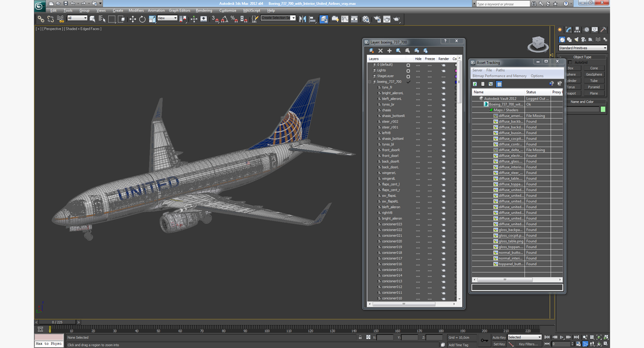
Task: Toggle Render for the tyre_fr object
Action: (443, 87)
